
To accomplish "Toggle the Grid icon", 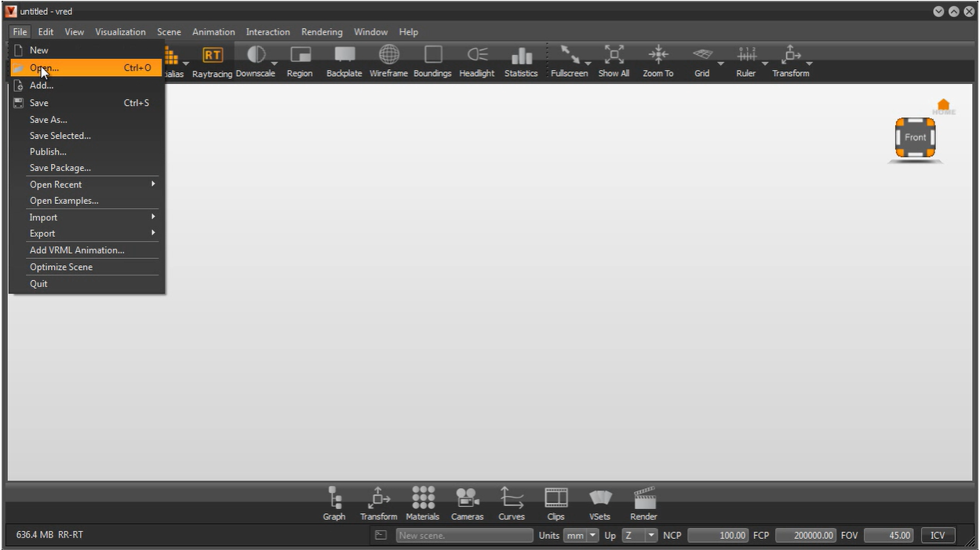I will (701, 55).
